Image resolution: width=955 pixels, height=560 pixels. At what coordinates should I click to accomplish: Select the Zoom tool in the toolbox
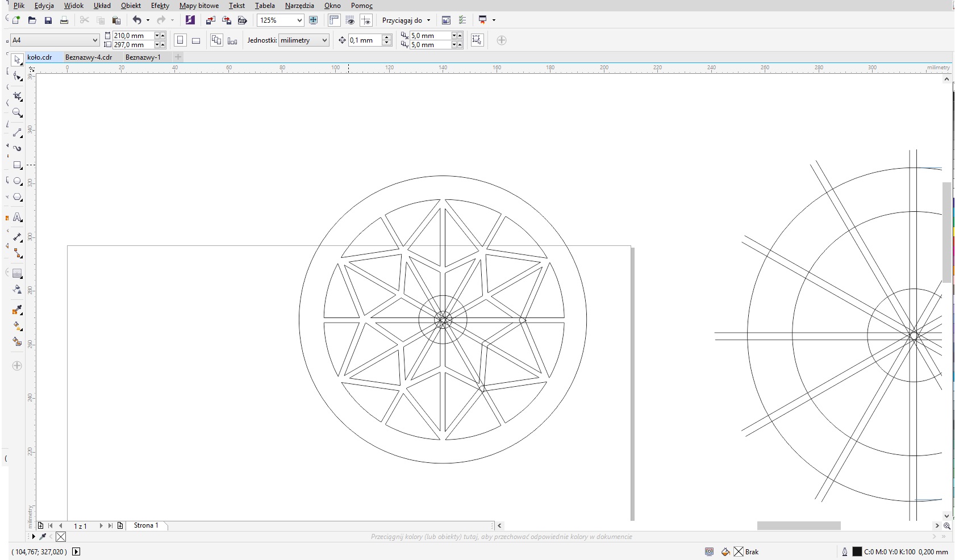tap(18, 113)
